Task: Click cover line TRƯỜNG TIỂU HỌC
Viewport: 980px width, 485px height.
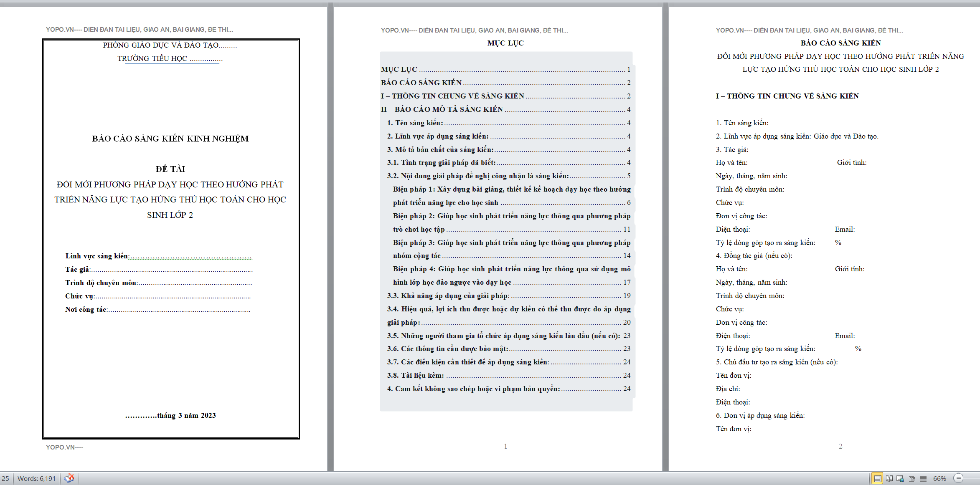Action: pos(170,58)
